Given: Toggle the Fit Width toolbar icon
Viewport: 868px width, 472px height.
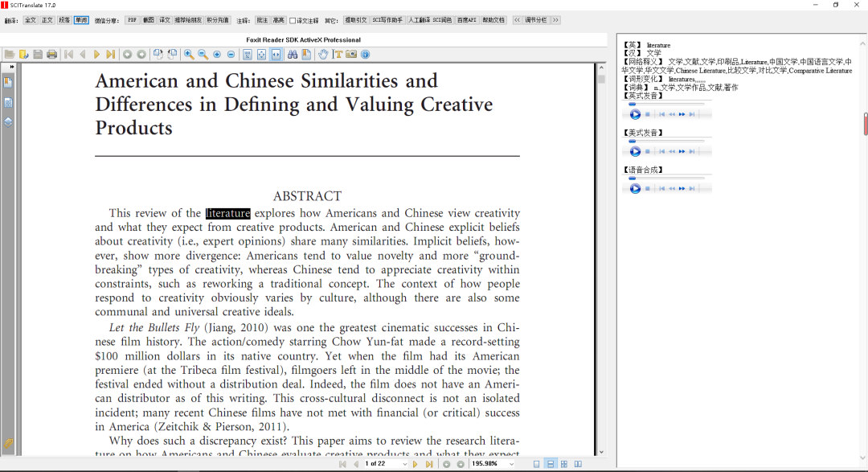Looking at the screenshot, I should [276, 55].
